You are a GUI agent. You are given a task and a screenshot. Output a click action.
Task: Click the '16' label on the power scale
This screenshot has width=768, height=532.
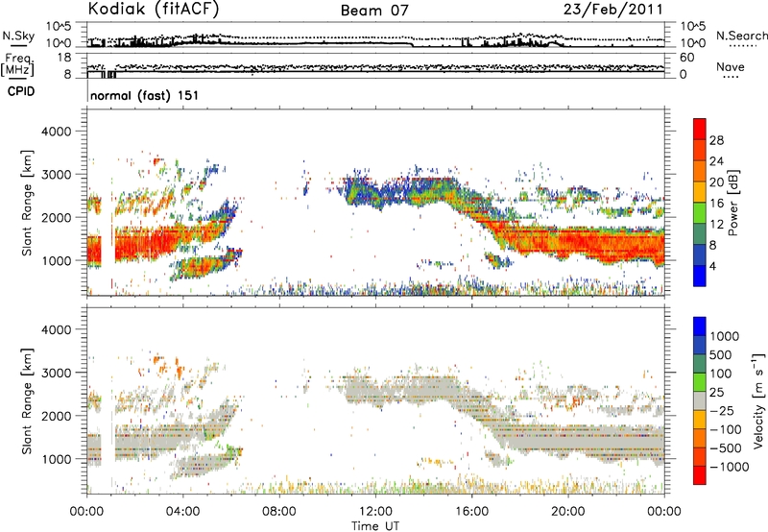pyautogui.click(x=716, y=204)
